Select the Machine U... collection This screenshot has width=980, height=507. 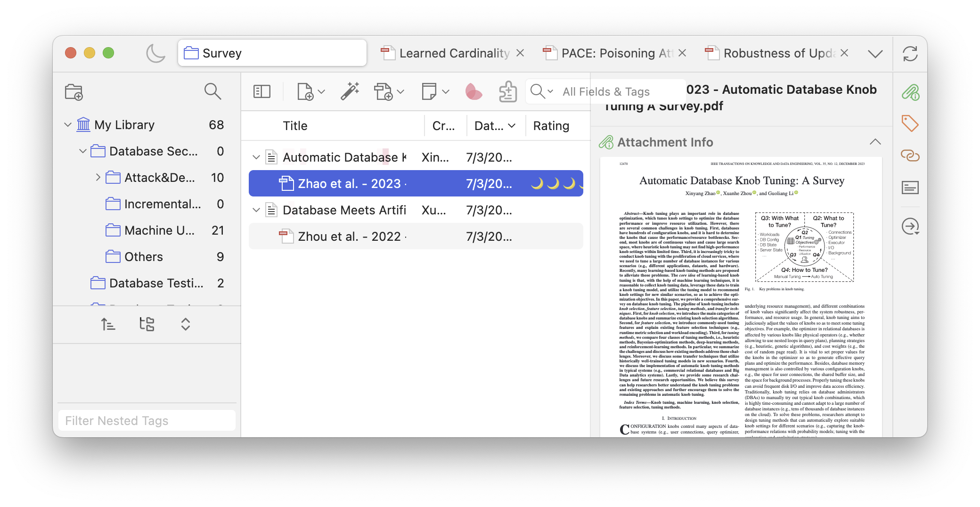(x=146, y=230)
